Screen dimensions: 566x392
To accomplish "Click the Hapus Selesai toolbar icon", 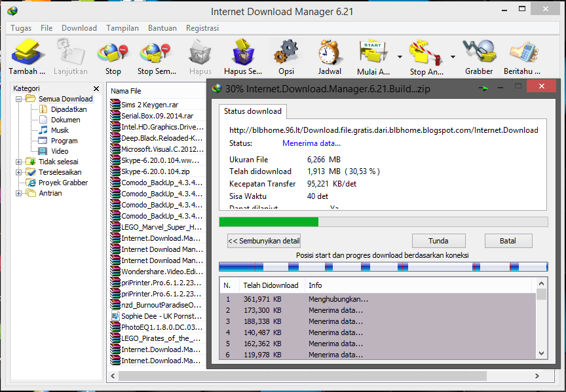I will [x=243, y=52].
